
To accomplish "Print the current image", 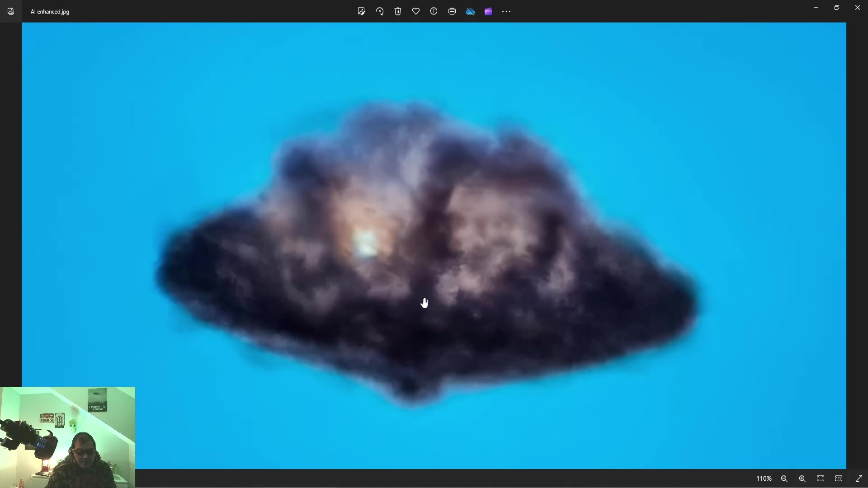I will 452,11.
